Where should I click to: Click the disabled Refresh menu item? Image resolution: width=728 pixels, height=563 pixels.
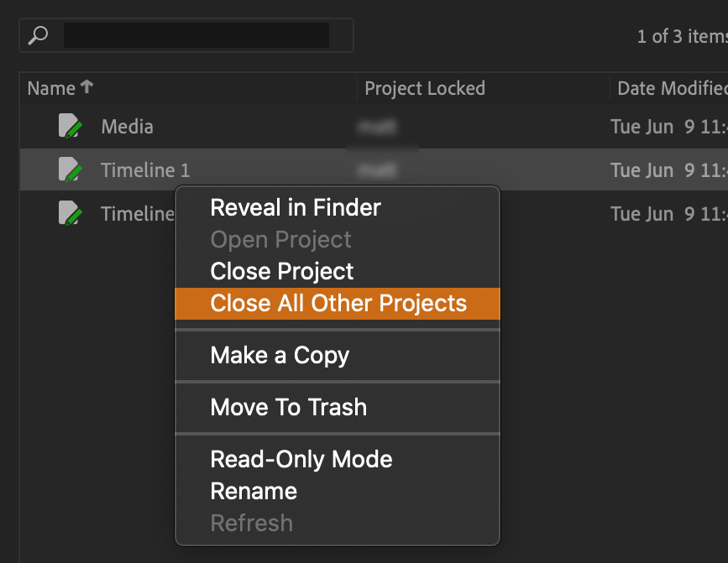[x=251, y=523]
